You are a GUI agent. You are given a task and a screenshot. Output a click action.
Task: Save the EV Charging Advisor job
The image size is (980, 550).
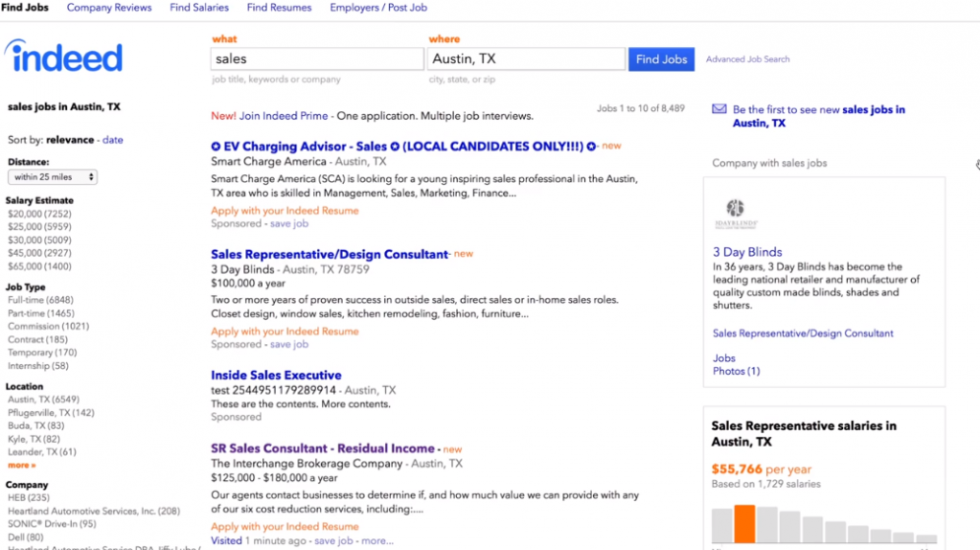(x=288, y=224)
